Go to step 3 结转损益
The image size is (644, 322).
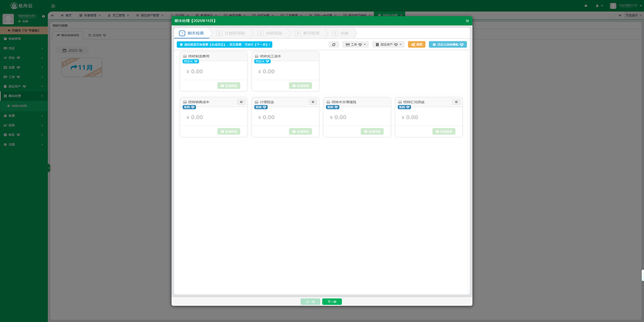point(270,33)
